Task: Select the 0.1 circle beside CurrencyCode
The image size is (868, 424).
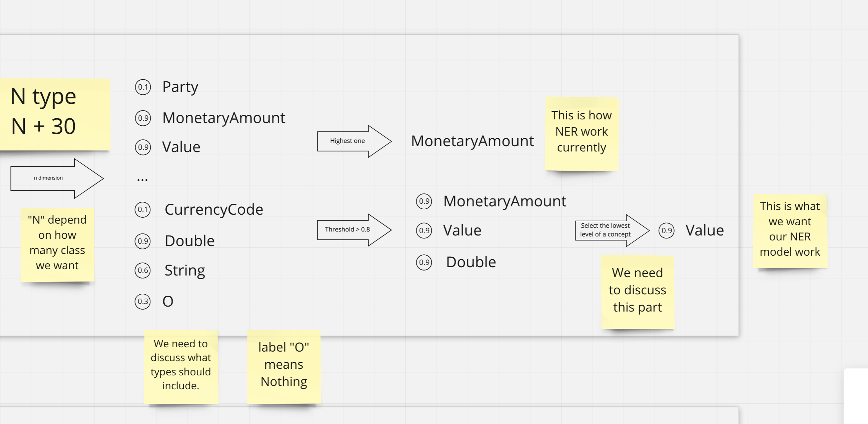Action: pyautogui.click(x=143, y=210)
